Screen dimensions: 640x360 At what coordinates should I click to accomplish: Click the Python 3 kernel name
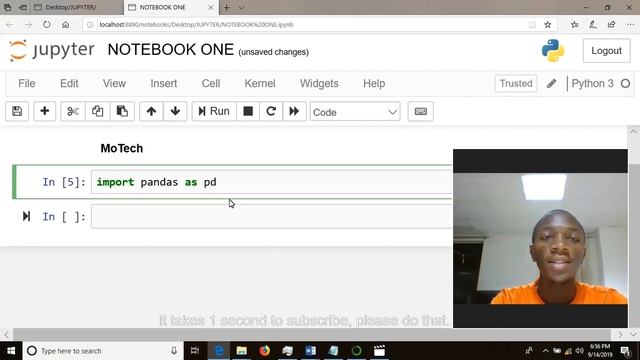click(x=592, y=84)
